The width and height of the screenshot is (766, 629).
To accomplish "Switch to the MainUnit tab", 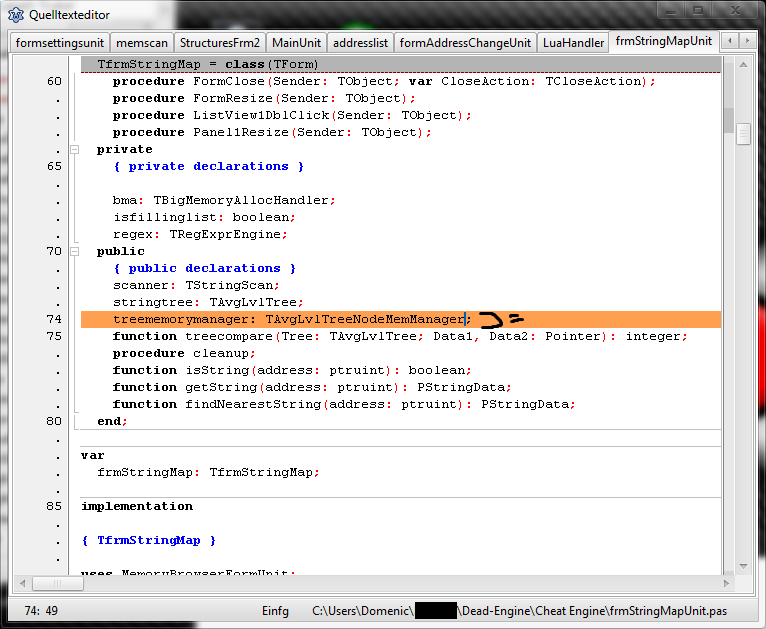I will (x=296, y=43).
